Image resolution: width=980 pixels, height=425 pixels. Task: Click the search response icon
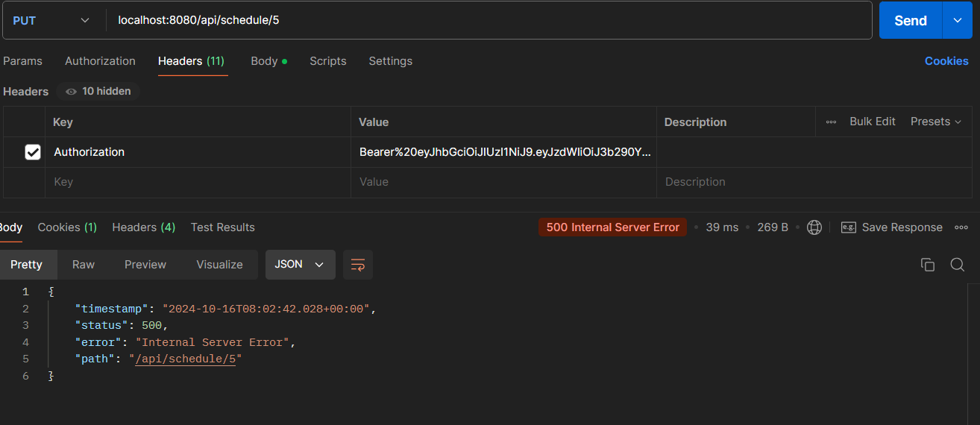tap(958, 265)
